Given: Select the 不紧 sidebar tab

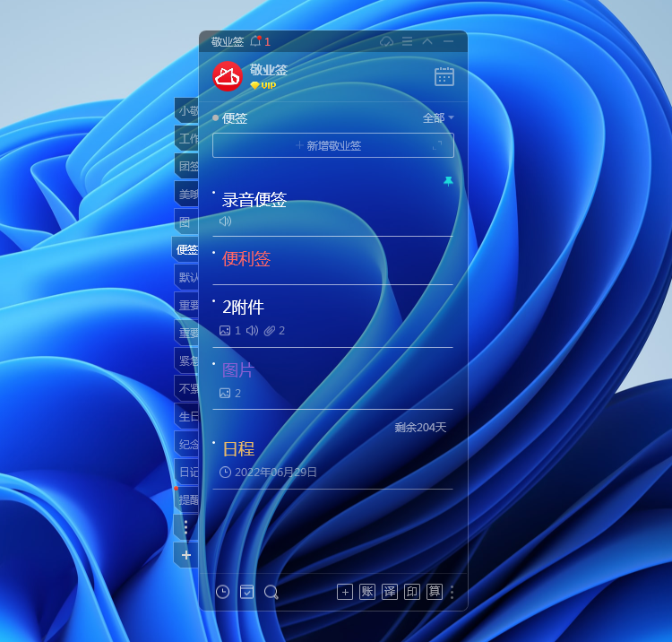Looking at the screenshot, I should (187, 388).
